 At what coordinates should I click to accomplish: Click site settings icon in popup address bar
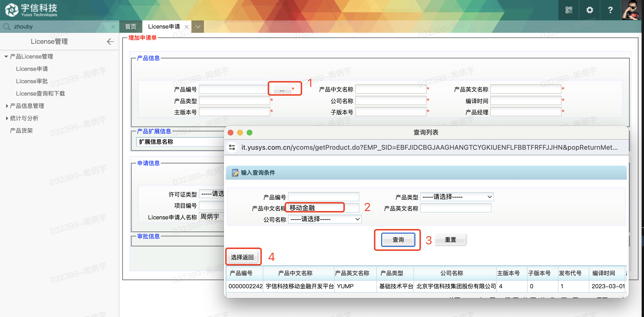tap(232, 147)
